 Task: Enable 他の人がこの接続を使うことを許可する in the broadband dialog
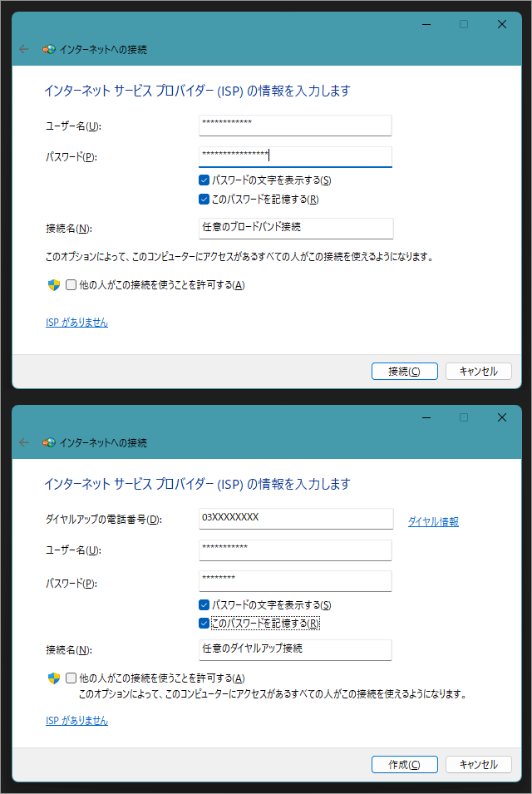pyautogui.click(x=71, y=285)
